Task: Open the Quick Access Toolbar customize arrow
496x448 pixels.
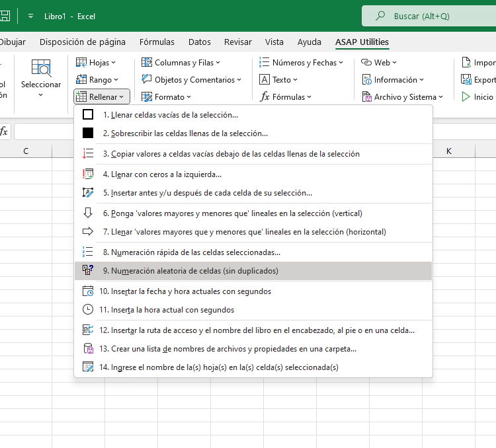Action: click(x=30, y=16)
